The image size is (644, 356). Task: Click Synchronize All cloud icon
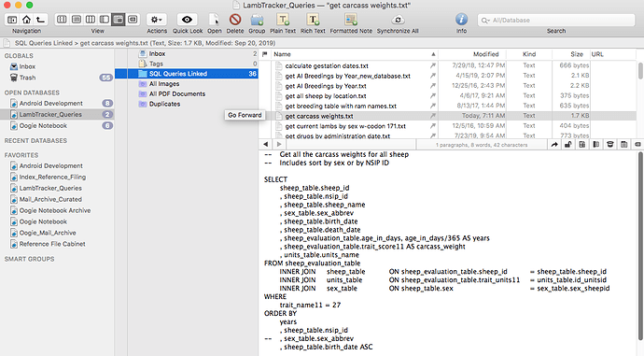point(398,20)
